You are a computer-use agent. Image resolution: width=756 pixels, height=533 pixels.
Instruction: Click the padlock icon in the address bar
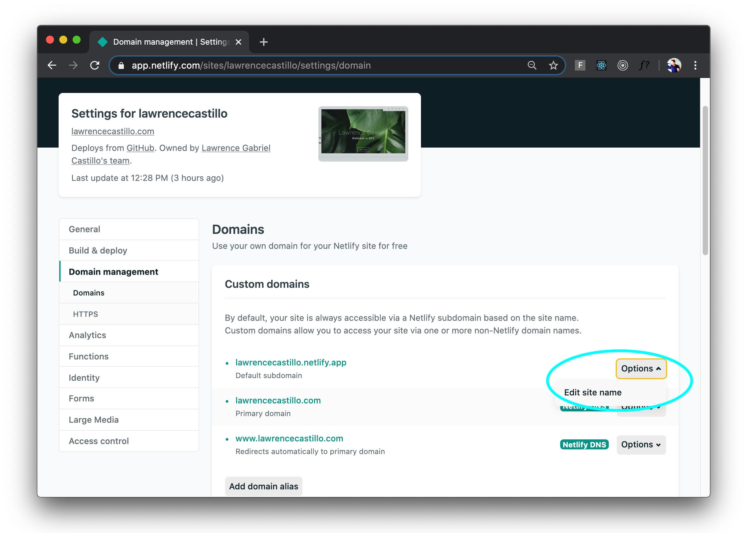pyautogui.click(x=121, y=65)
